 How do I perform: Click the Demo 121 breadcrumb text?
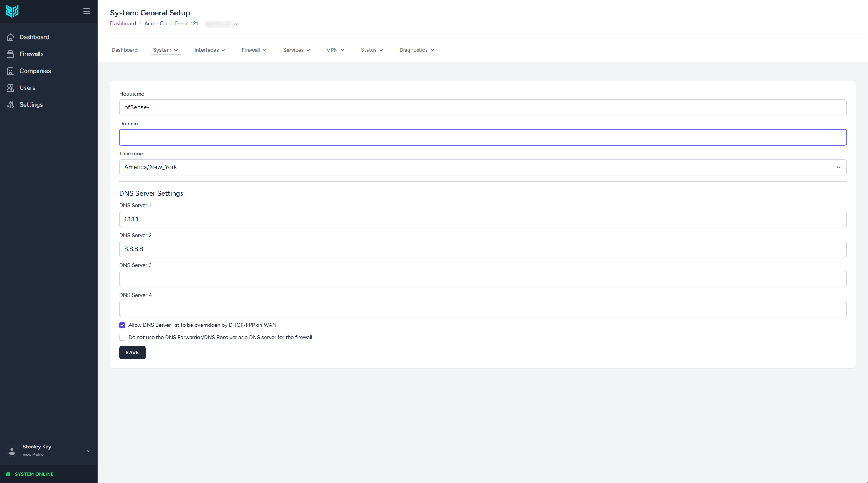click(186, 24)
